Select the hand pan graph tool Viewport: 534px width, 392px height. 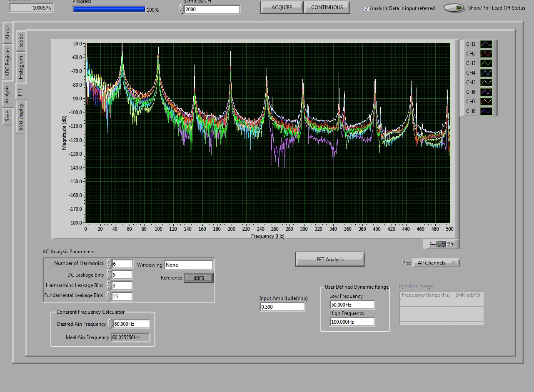click(450, 245)
